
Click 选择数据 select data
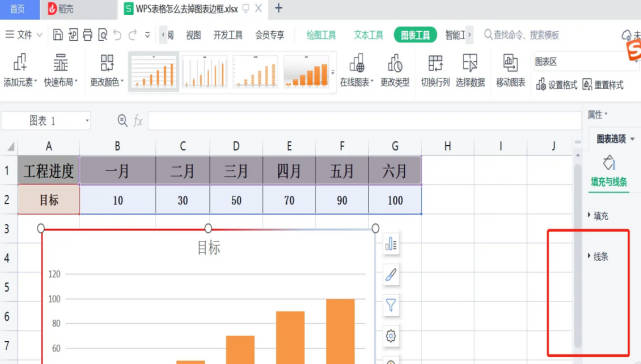[x=470, y=70]
